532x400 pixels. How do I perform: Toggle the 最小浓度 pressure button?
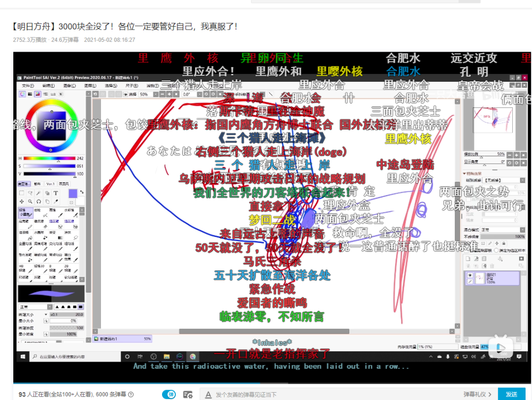46,334
